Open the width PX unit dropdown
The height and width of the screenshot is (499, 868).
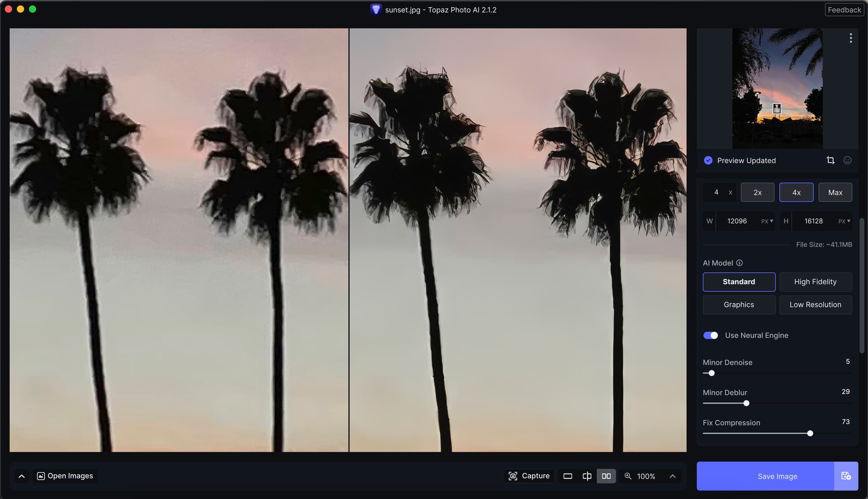(767, 221)
